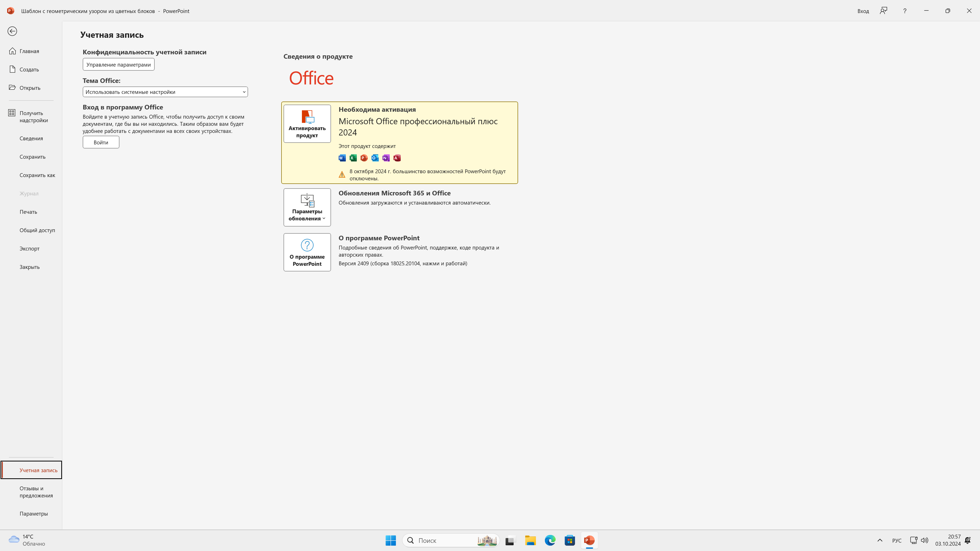
Task: Click Вход in the title bar
Action: [863, 11]
